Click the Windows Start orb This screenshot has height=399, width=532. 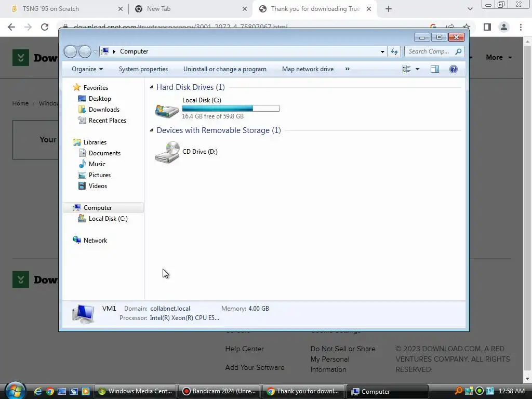(15, 390)
